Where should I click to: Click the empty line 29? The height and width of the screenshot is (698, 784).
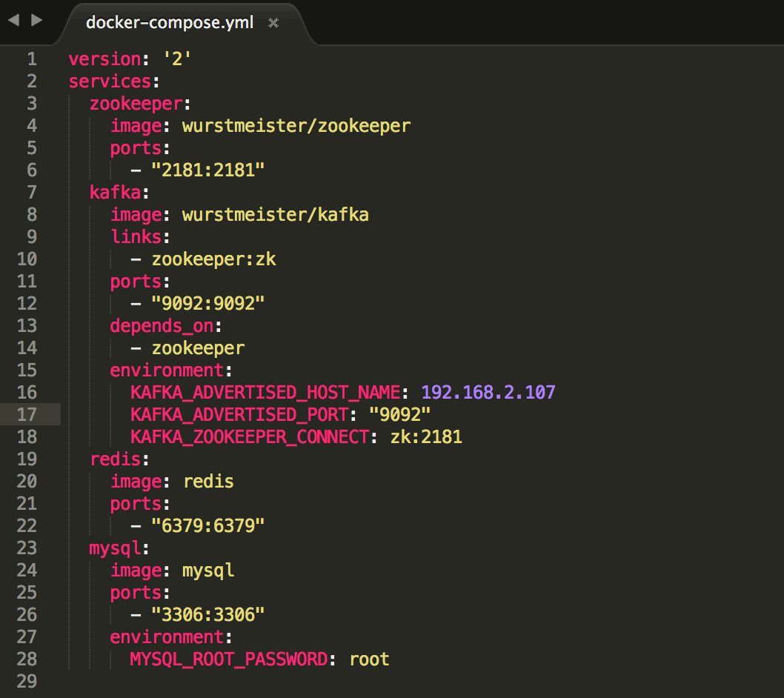point(400,681)
